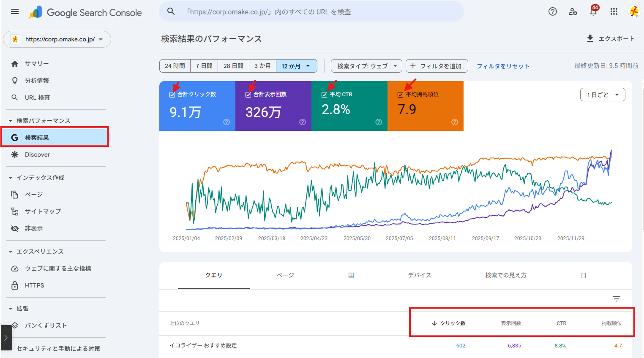The width and height of the screenshot is (644, 358).
Task: Toggle the 合計表示回数 checkbox
Action: coord(248,95)
